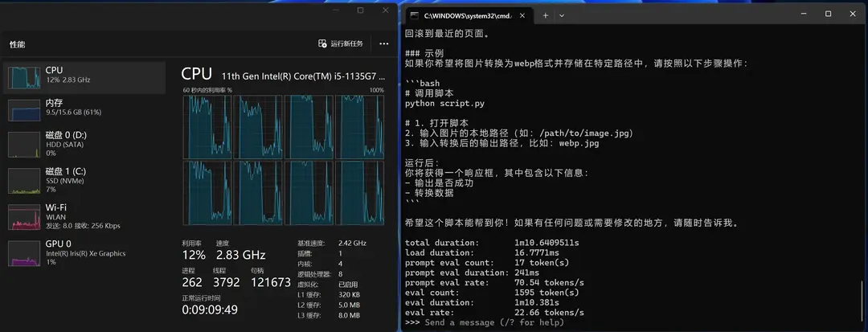Click the 'prompt eval rate: 70.54 tokens/s' line

tap(494, 283)
